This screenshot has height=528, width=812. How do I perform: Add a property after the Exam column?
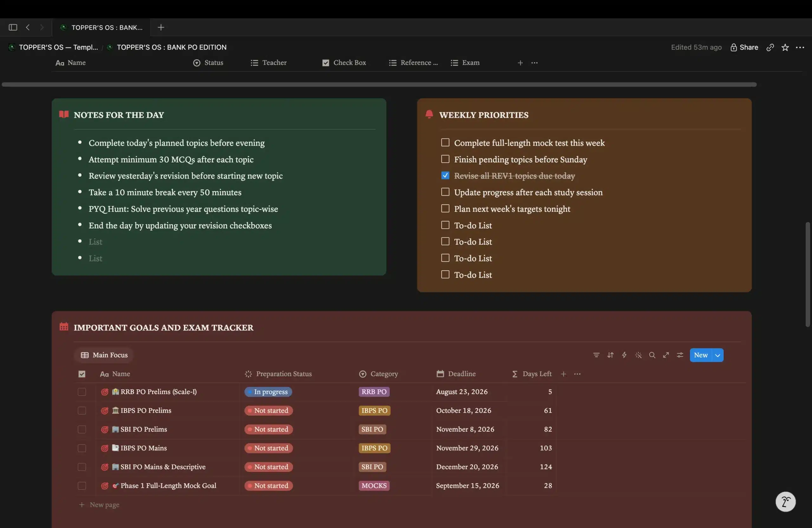tap(520, 63)
